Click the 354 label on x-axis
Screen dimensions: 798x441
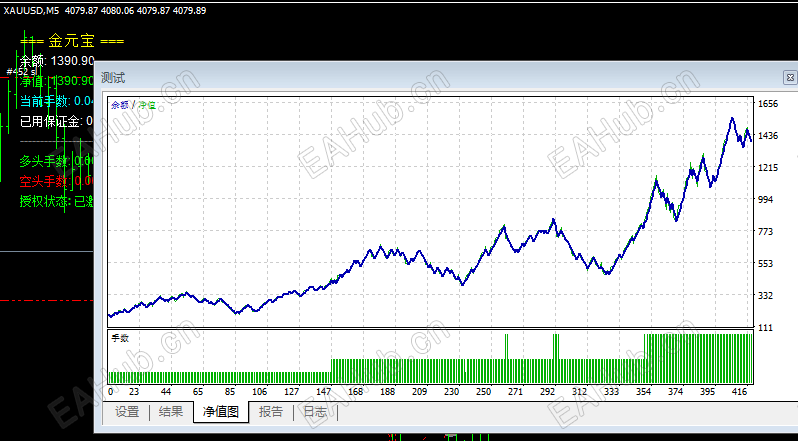coord(643,392)
